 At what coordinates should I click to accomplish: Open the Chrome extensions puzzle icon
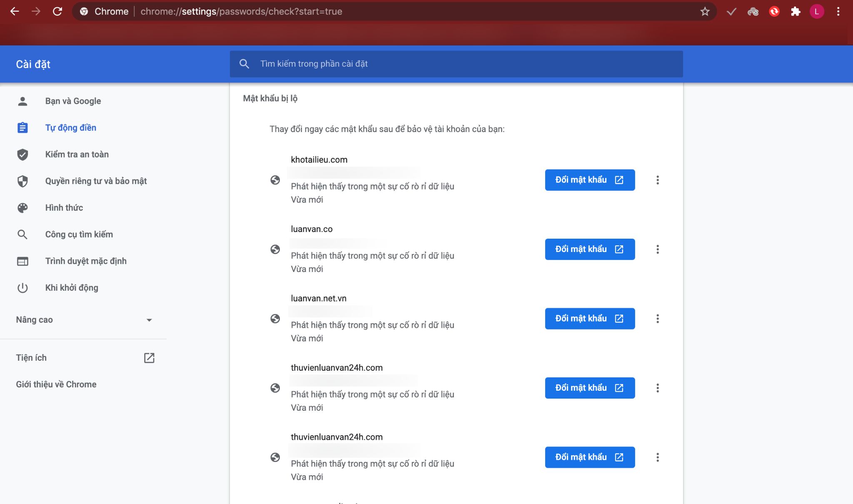796,11
